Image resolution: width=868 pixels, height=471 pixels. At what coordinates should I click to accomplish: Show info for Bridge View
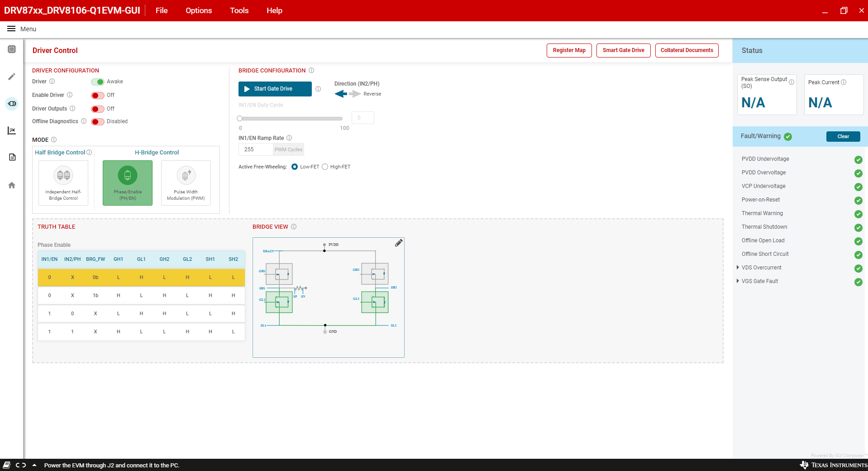(294, 227)
